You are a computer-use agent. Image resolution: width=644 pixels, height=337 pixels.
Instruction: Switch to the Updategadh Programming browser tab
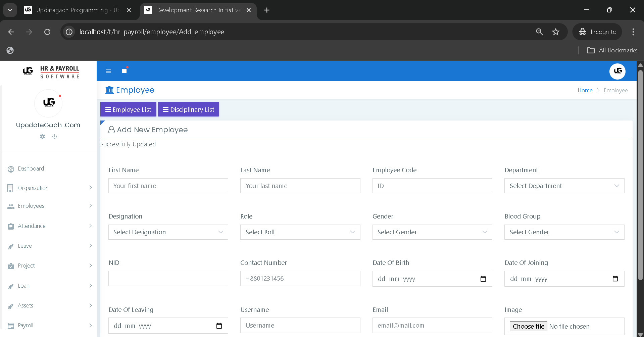pyautogui.click(x=77, y=10)
